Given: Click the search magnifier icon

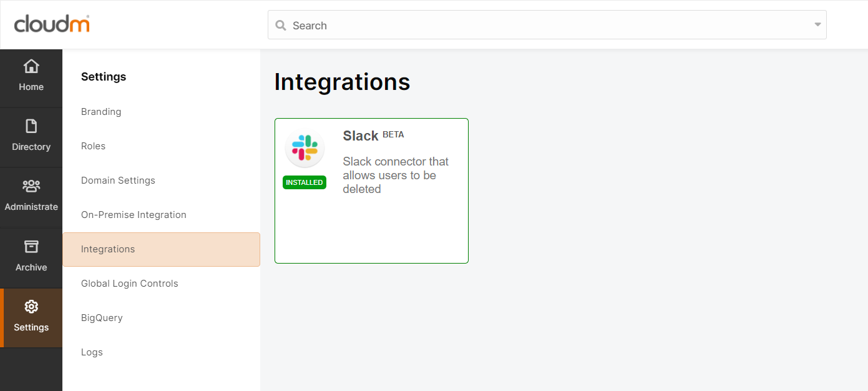Looking at the screenshot, I should click(x=281, y=26).
